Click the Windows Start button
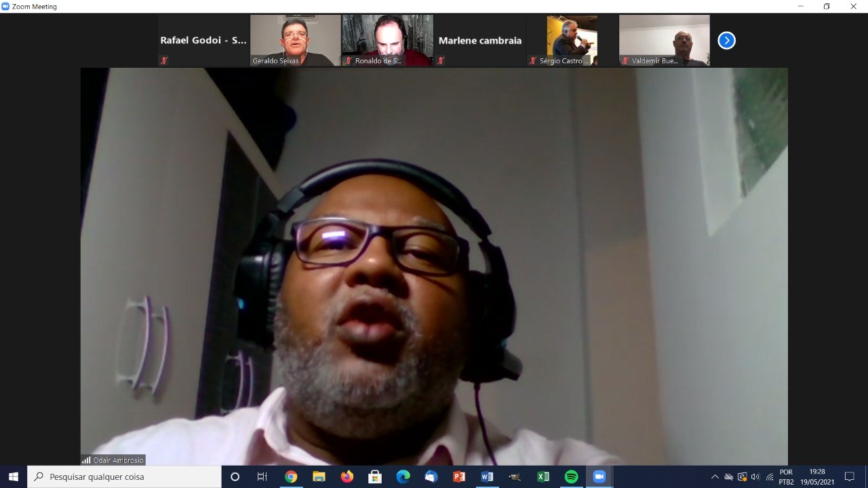This screenshot has width=868, height=488. pos(14,476)
